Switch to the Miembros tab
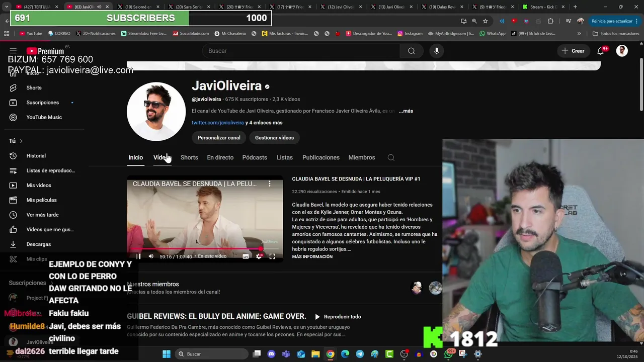The image size is (644, 362). [362, 157]
